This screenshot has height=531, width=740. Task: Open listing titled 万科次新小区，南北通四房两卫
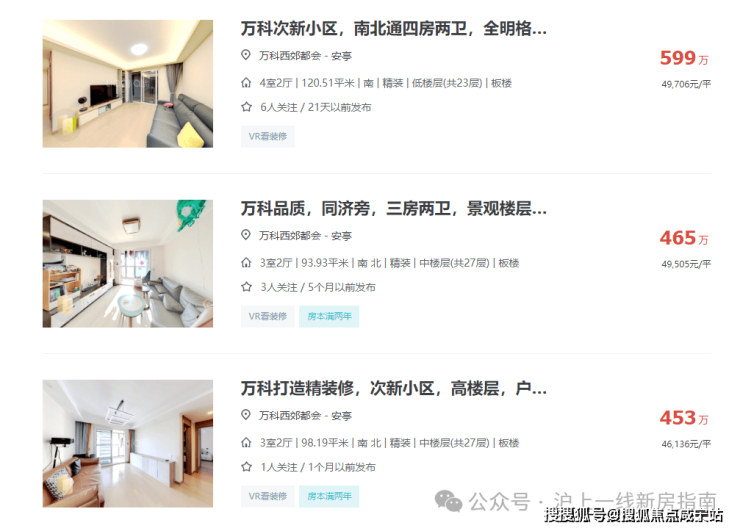[x=394, y=29]
